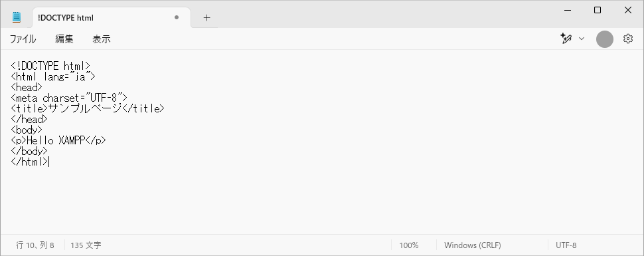The image size is (644, 256).
Task: Open Notepad settings gear icon
Action: point(628,39)
